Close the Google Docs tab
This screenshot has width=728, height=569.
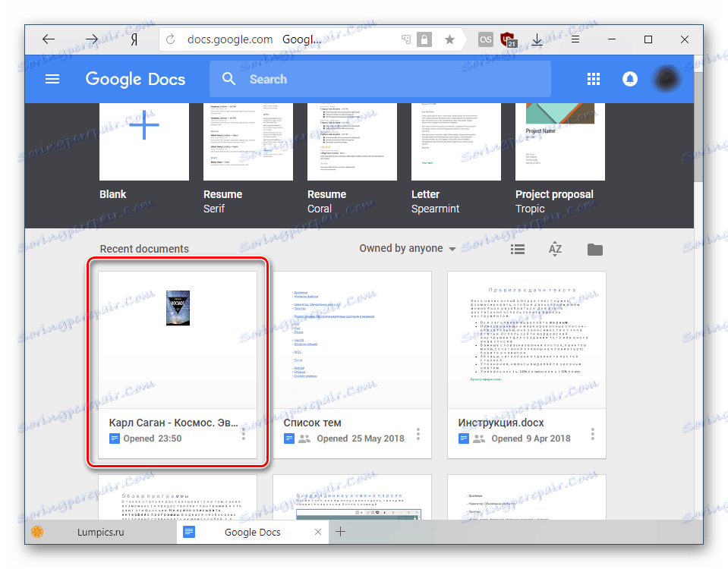point(317,532)
